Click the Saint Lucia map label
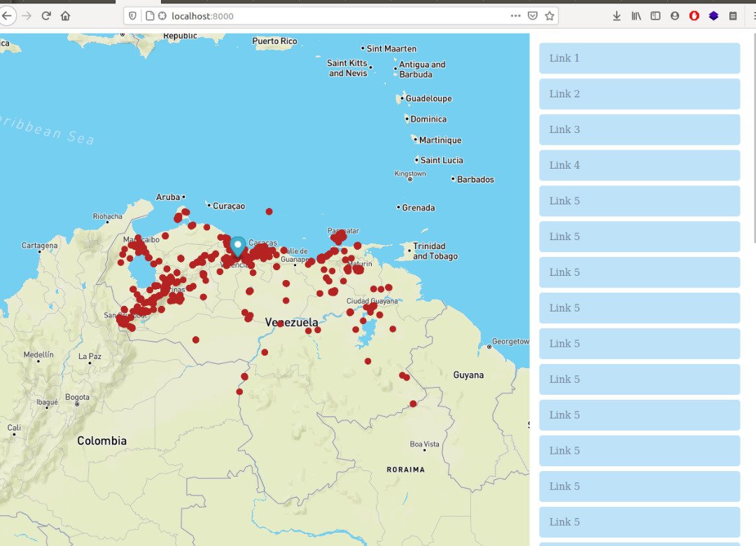Image resolution: width=756 pixels, height=546 pixels. click(441, 160)
